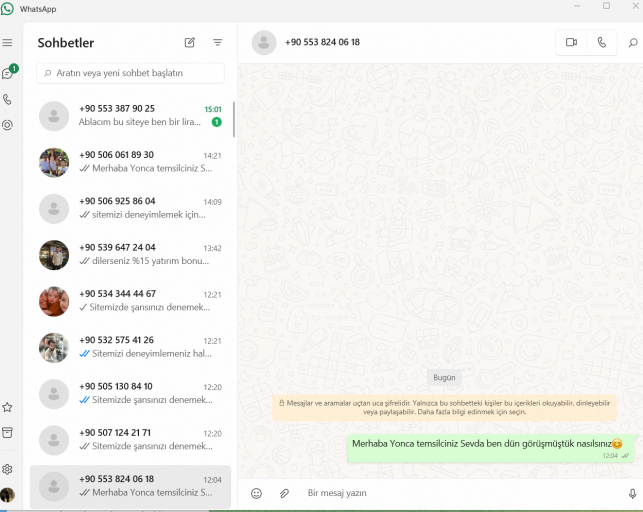Open profile photo of +90 532 575 41 26
This screenshot has width=643, height=512.
(x=54, y=348)
